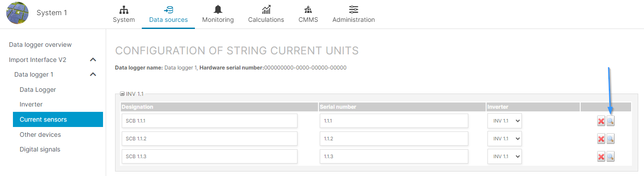This screenshot has height=176, width=644.
Task: Click the Configuration of String Current Units heading
Action: coord(237,51)
